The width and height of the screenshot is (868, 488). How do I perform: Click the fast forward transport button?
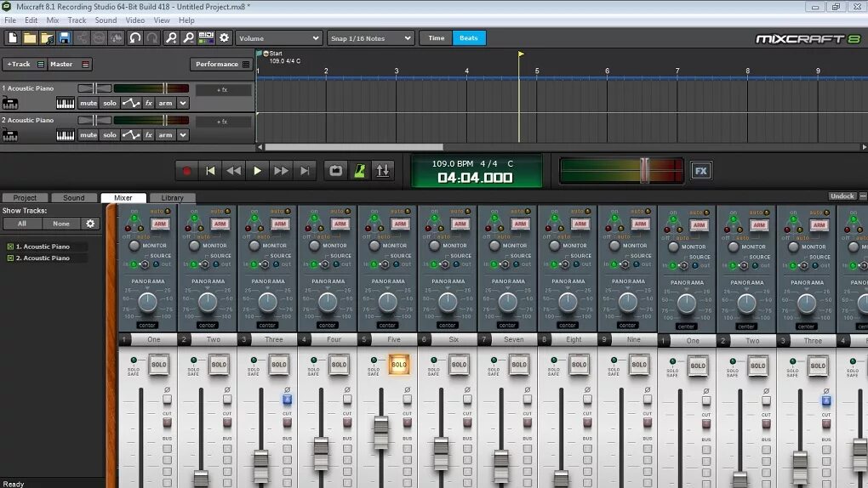click(x=281, y=171)
